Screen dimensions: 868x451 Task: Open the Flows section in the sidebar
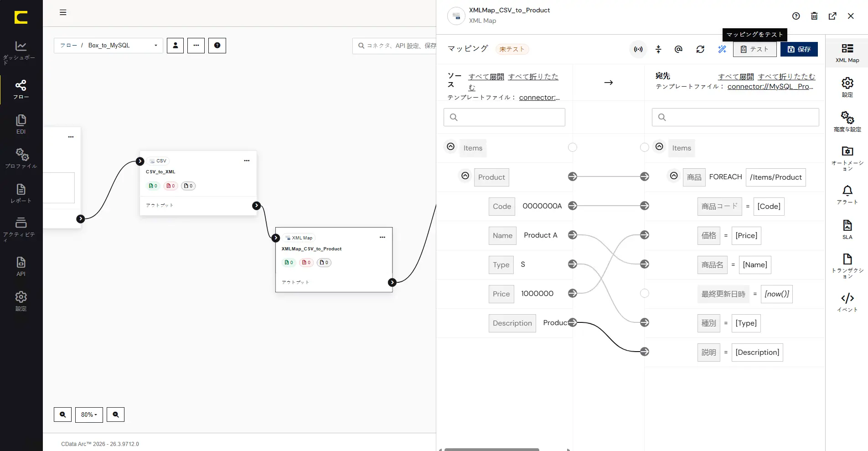coord(21,89)
